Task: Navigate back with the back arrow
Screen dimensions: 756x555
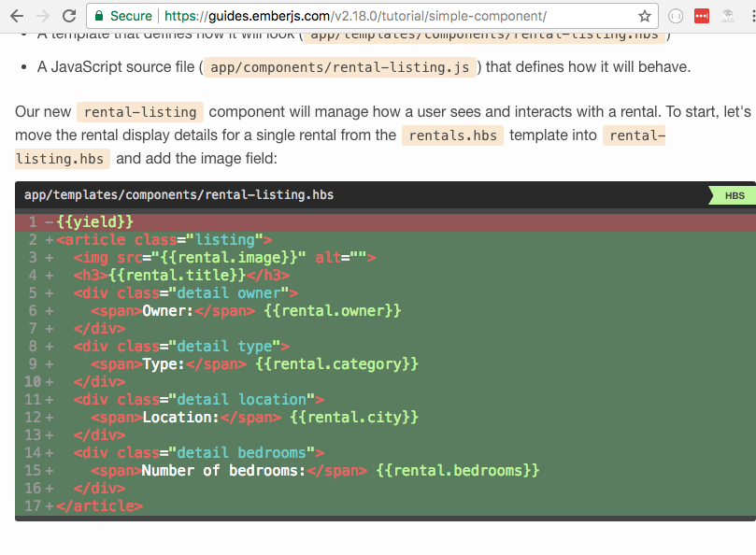Action: coord(17,16)
